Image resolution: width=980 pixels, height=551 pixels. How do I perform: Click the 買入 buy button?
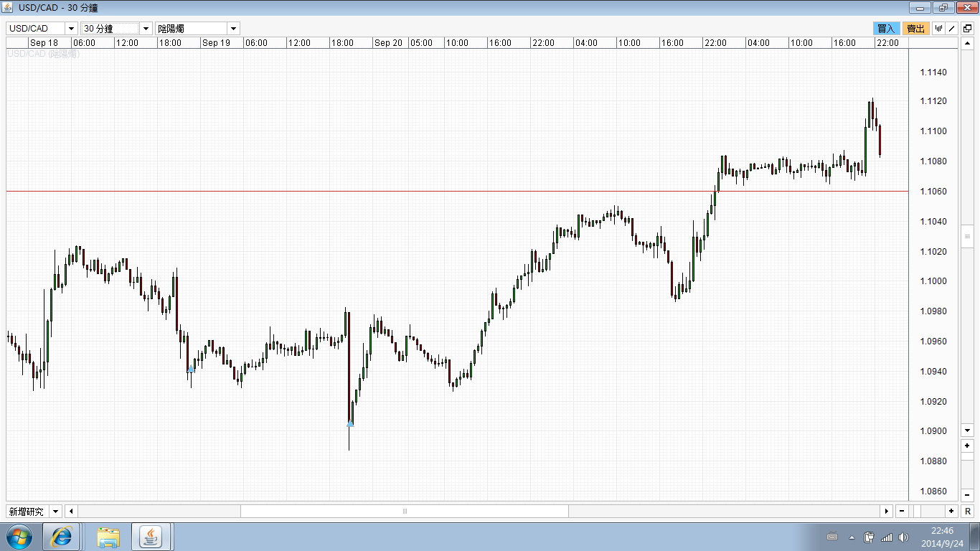tap(887, 29)
